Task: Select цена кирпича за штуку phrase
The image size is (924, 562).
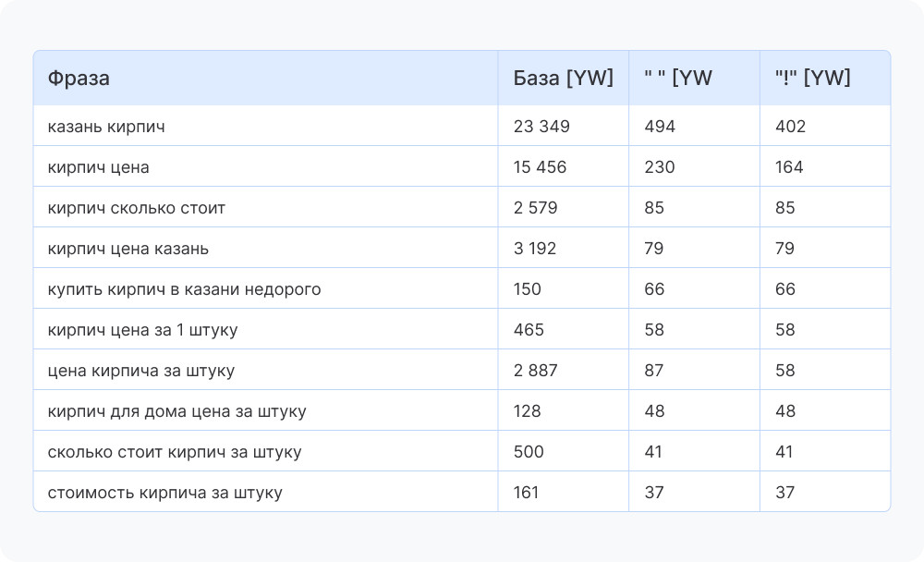Action: (x=140, y=371)
